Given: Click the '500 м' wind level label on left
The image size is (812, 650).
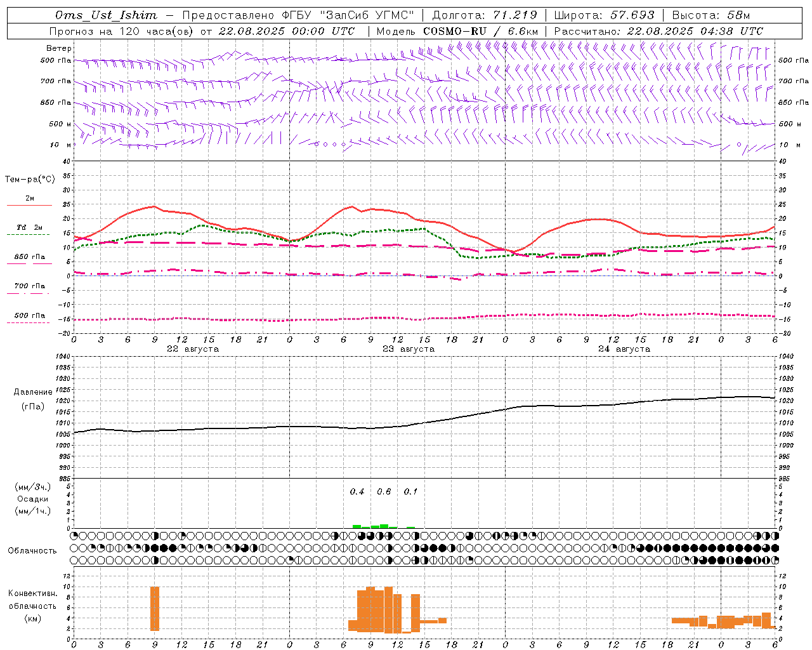Looking at the screenshot, I should click(x=60, y=124).
